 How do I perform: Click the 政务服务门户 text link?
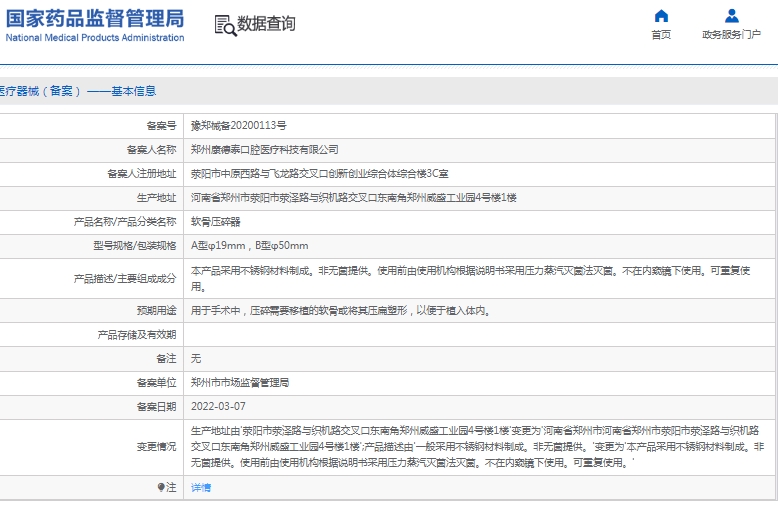click(731, 35)
